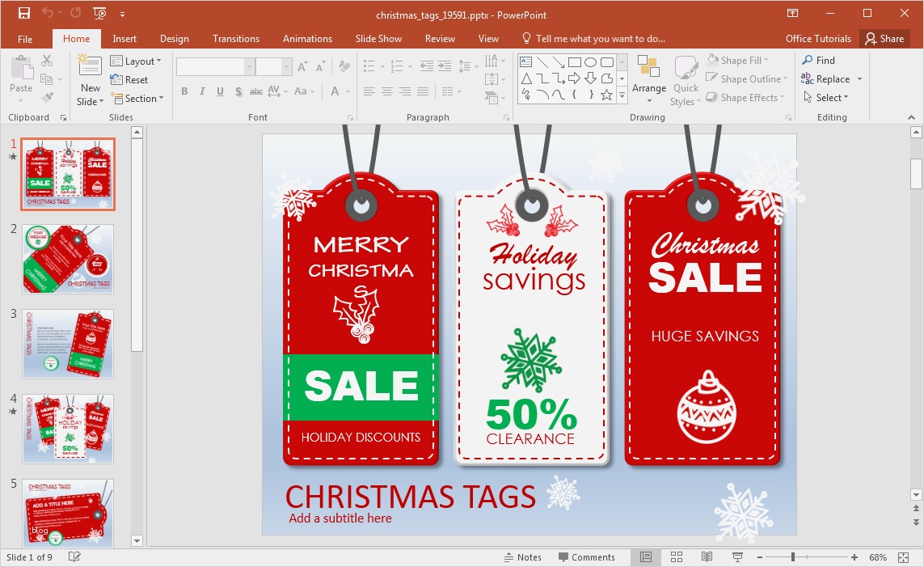The height and width of the screenshot is (567, 924).
Task: Open the Transitions tab
Action: 236,39
